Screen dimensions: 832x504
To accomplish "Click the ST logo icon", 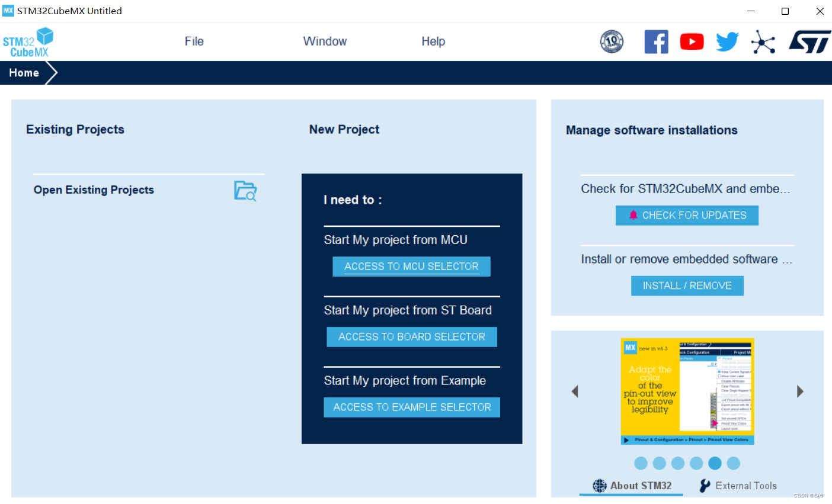I will (809, 42).
